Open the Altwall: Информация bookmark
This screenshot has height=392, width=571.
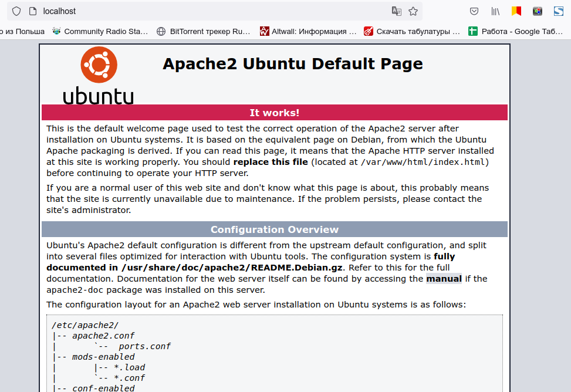[308, 31]
